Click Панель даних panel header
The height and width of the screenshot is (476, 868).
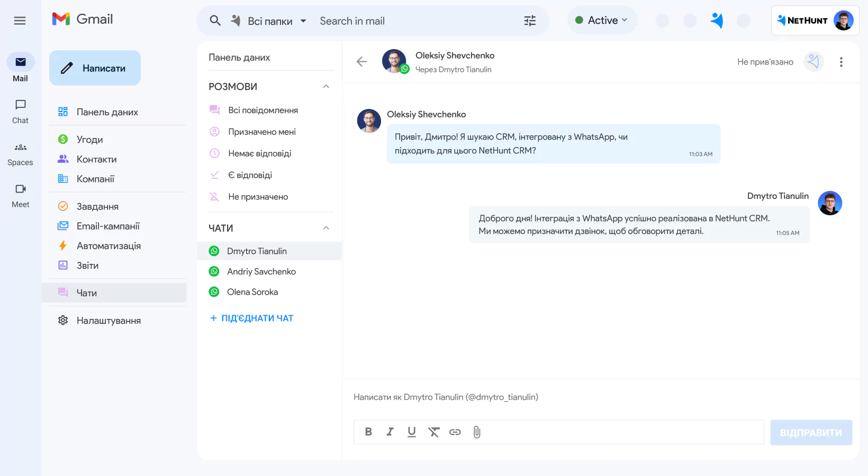(x=239, y=57)
